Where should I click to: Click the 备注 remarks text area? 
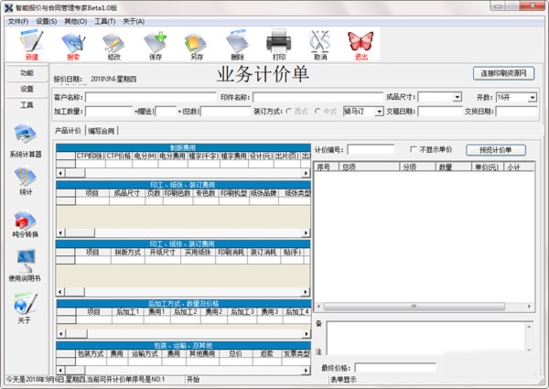click(430, 338)
